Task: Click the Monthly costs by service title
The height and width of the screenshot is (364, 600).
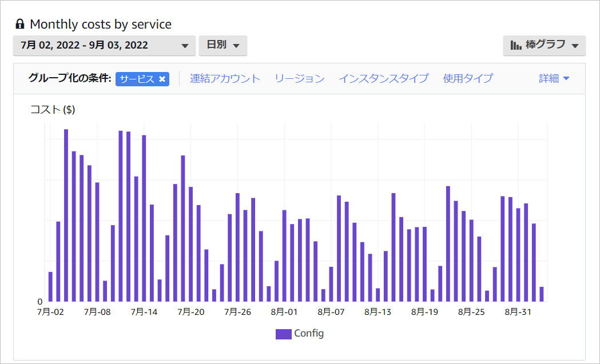Action: 101,25
